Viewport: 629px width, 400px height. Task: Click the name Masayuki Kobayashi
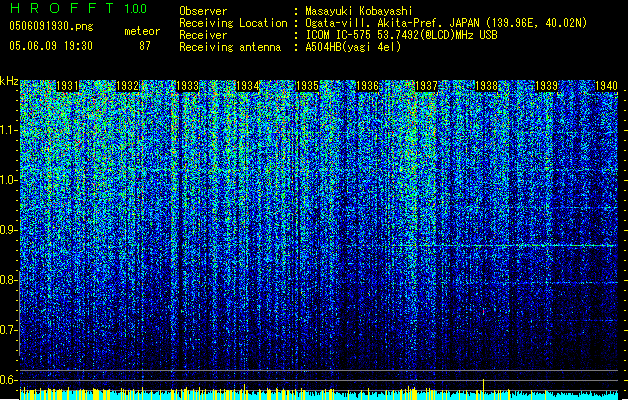(359, 11)
